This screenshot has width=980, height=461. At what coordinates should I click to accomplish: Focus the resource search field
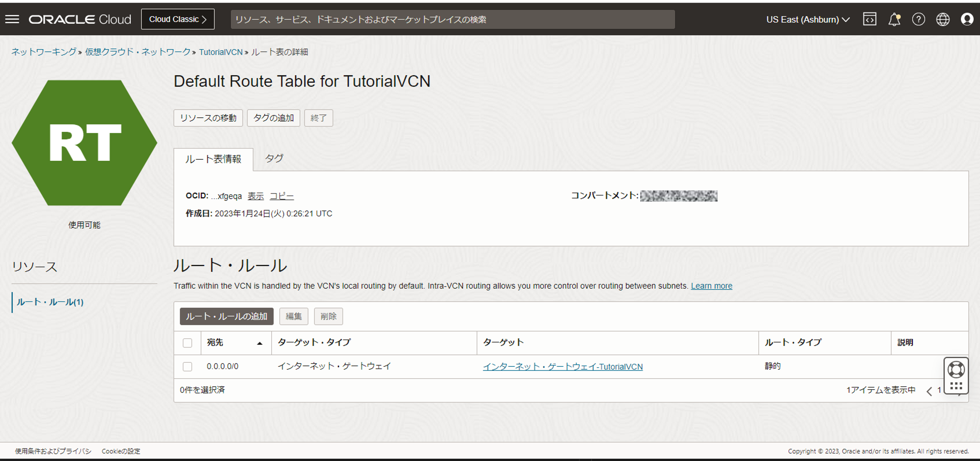click(453, 19)
